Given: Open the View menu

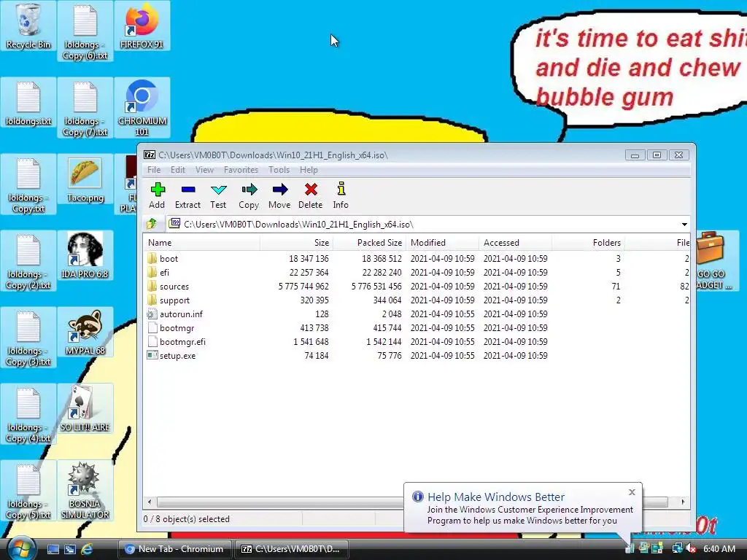Looking at the screenshot, I should click(x=204, y=169).
